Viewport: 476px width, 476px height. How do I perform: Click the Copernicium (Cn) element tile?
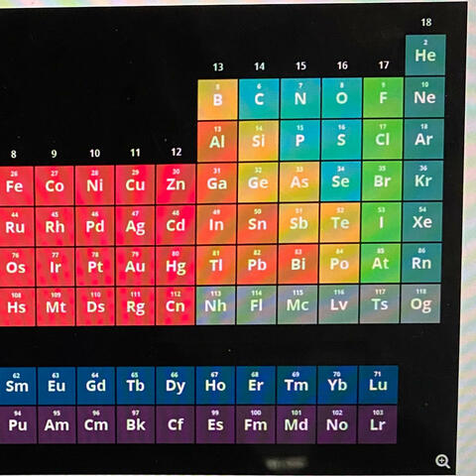(176, 306)
